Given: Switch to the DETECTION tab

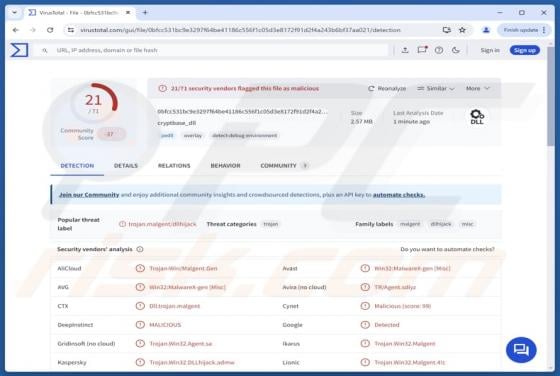Looking at the screenshot, I should (77, 166).
